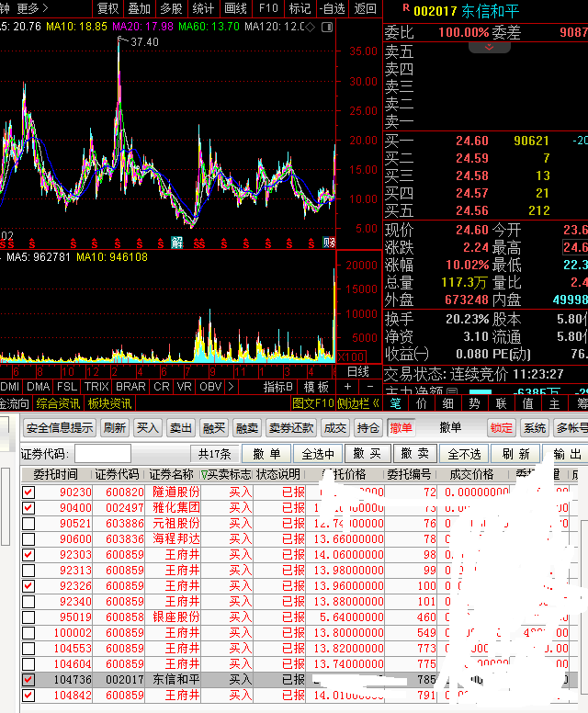This screenshot has width=588, height=713.
Task: Open the 画线 drawing tools
Action: pyautogui.click(x=235, y=8)
